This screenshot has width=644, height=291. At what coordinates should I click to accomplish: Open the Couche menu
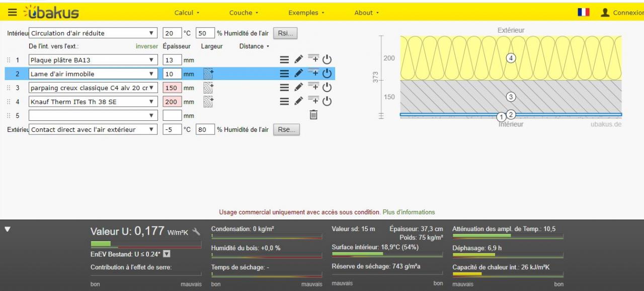tap(244, 13)
